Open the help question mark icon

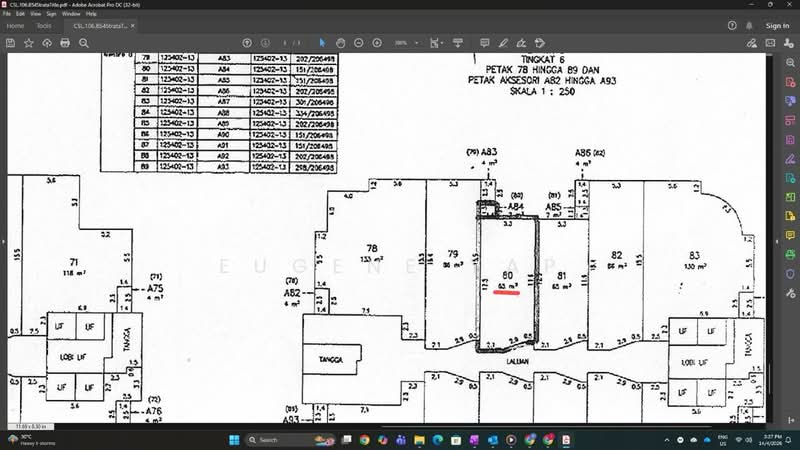732,26
